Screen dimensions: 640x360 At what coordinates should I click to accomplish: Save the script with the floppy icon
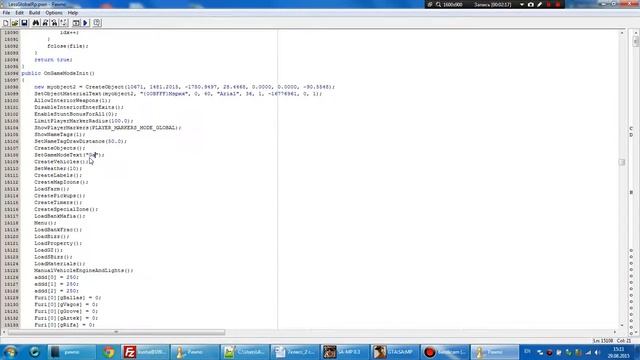pos(24,23)
